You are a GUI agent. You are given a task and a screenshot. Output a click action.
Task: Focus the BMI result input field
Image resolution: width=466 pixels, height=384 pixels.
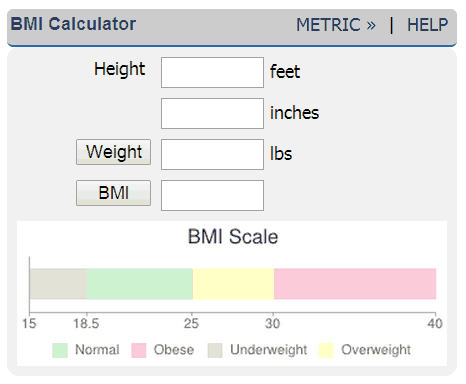[212, 195]
